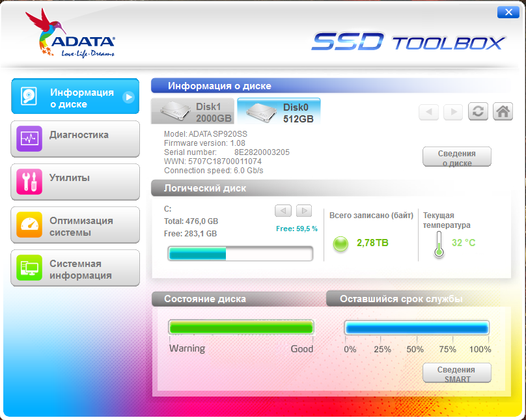
Task: Click Connection speed: 6.0 Gb/s text
Action: [x=214, y=171]
